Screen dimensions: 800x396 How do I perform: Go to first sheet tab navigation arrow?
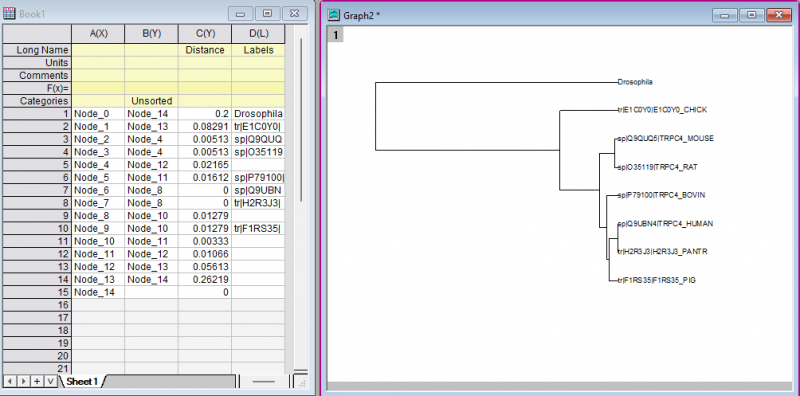click(10, 381)
